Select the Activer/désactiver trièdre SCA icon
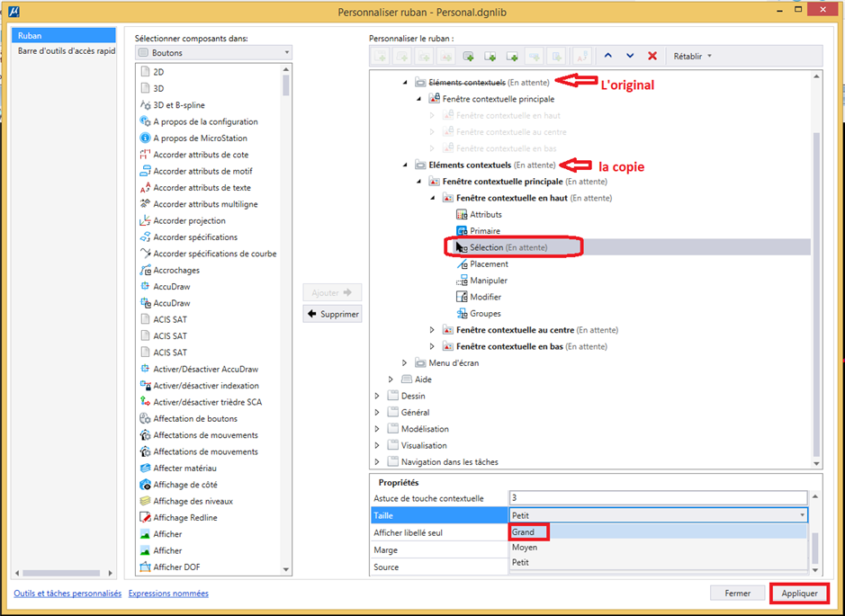 click(144, 402)
